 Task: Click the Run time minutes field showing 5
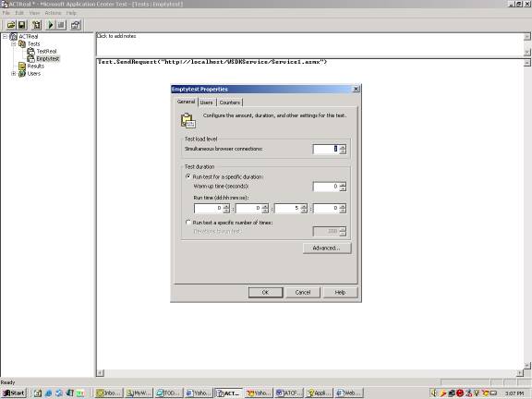point(287,208)
